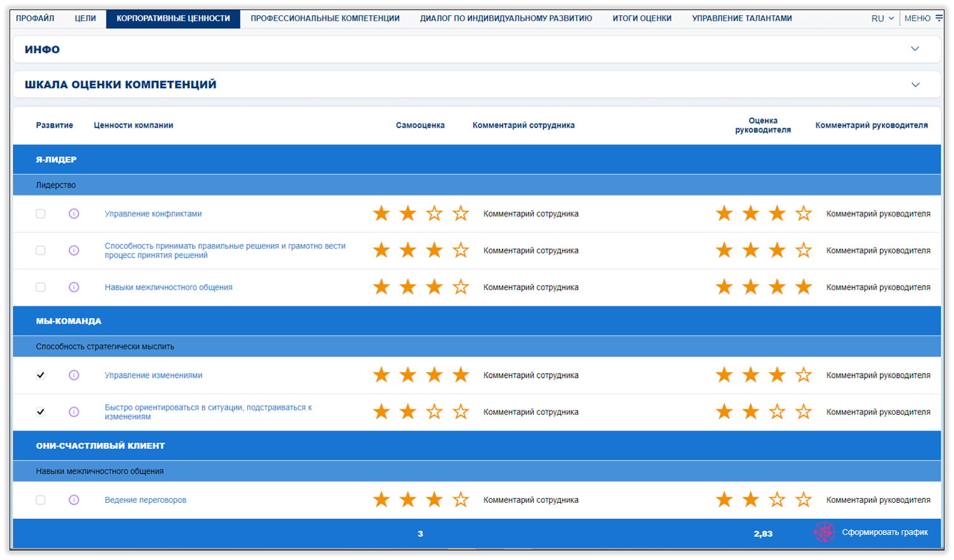Open Способность принимать правильные решения link
Viewport: 954px width, 560px height.
pos(225,250)
